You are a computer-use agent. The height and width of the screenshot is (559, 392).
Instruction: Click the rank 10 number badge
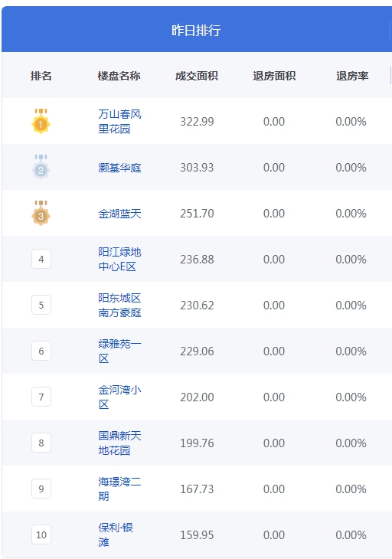[x=41, y=534]
